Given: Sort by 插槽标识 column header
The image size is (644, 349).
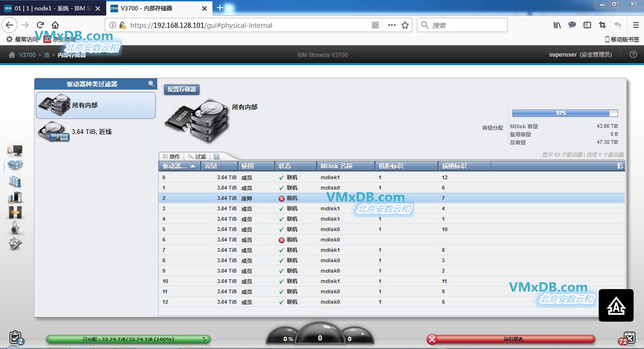Looking at the screenshot, I should tap(465, 166).
